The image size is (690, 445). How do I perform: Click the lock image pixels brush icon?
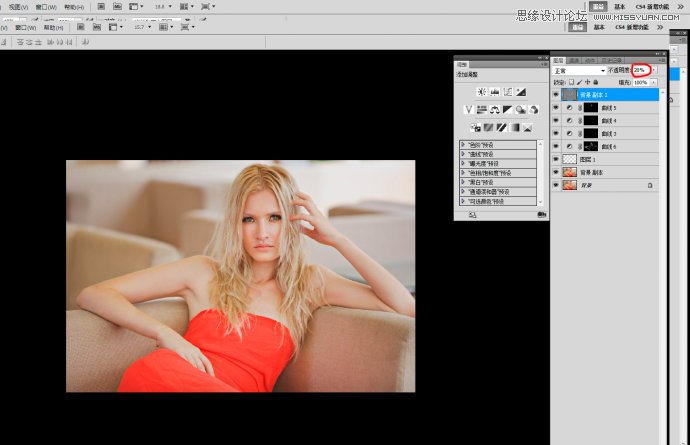(x=579, y=82)
